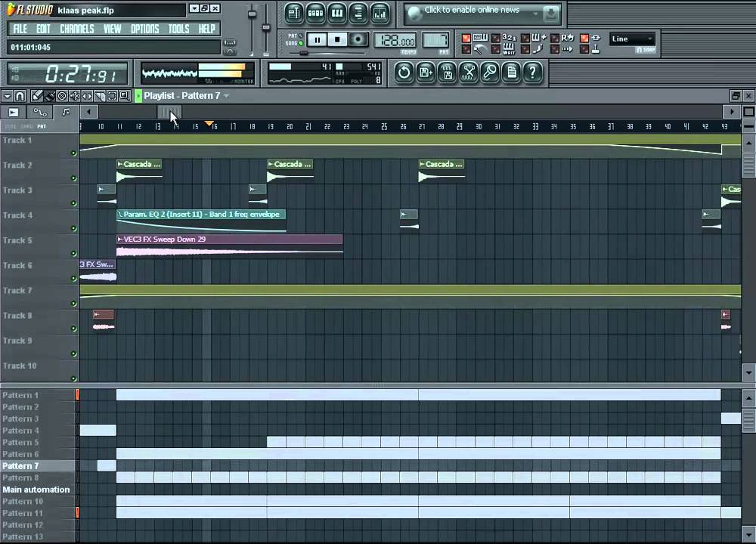This screenshot has height=544, width=756.
Task: Open the CHANNELS menu
Action: [76, 29]
